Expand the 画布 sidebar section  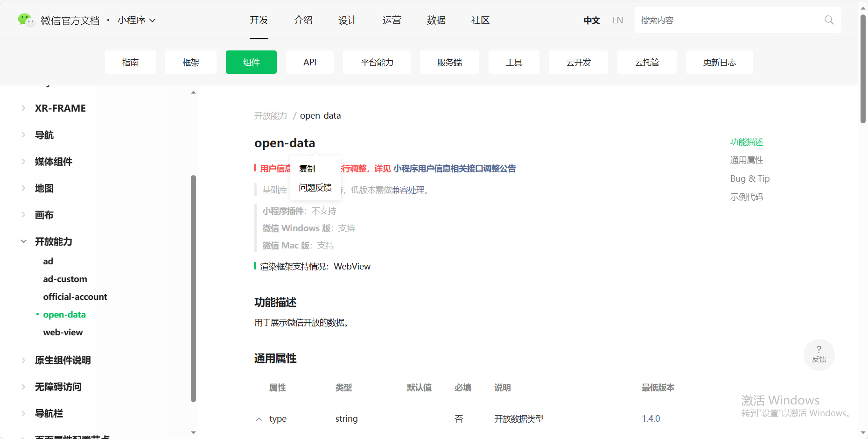pyautogui.click(x=23, y=215)
